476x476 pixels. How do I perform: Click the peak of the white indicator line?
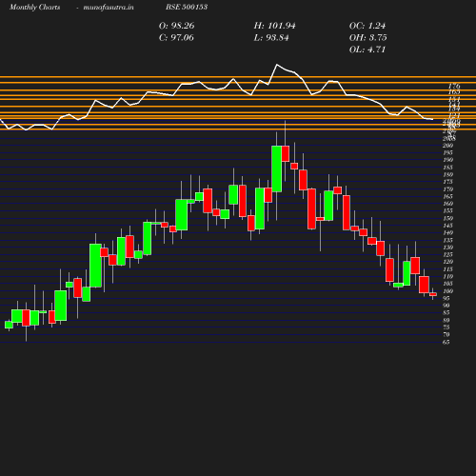(x=277, y=65)
